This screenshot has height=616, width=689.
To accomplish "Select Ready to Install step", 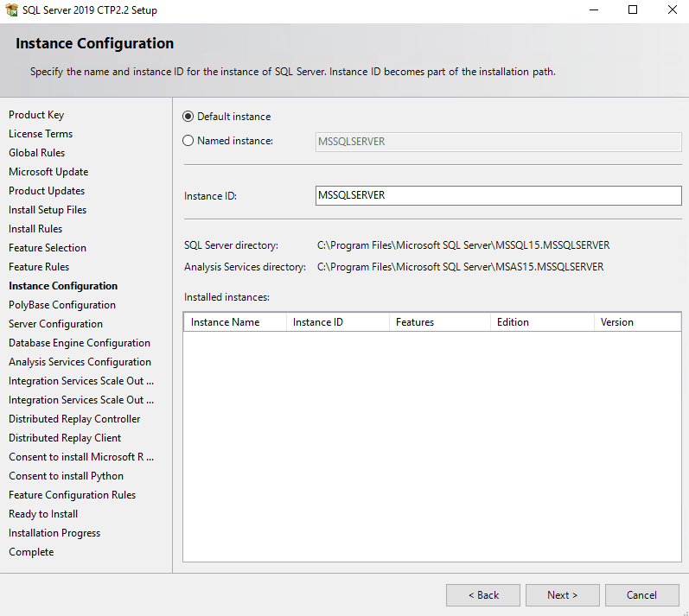I will coord(43,514).
